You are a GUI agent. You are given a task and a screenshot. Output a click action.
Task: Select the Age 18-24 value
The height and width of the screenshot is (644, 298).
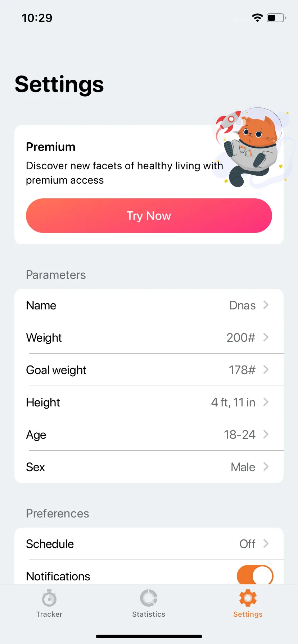[240, 434]
